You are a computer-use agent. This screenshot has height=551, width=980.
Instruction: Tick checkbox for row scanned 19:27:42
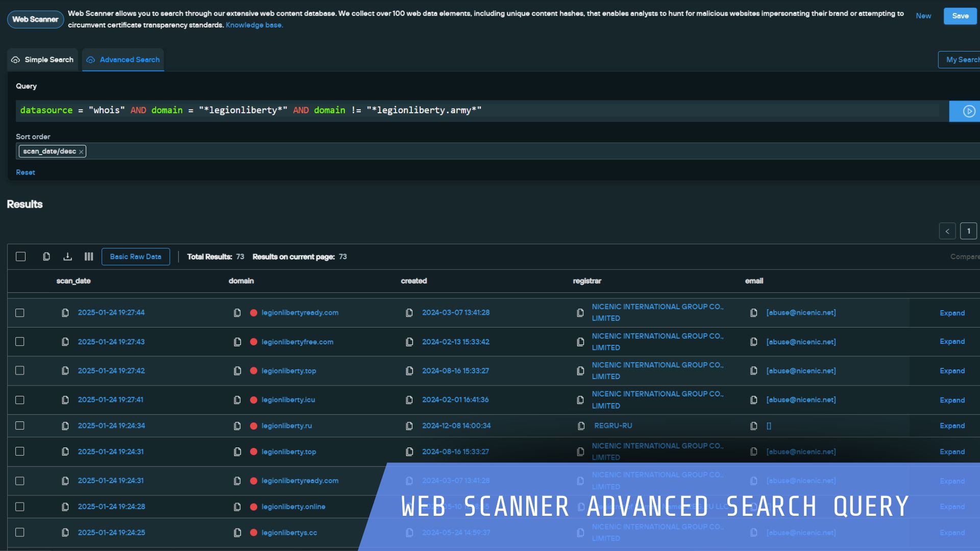20,371
